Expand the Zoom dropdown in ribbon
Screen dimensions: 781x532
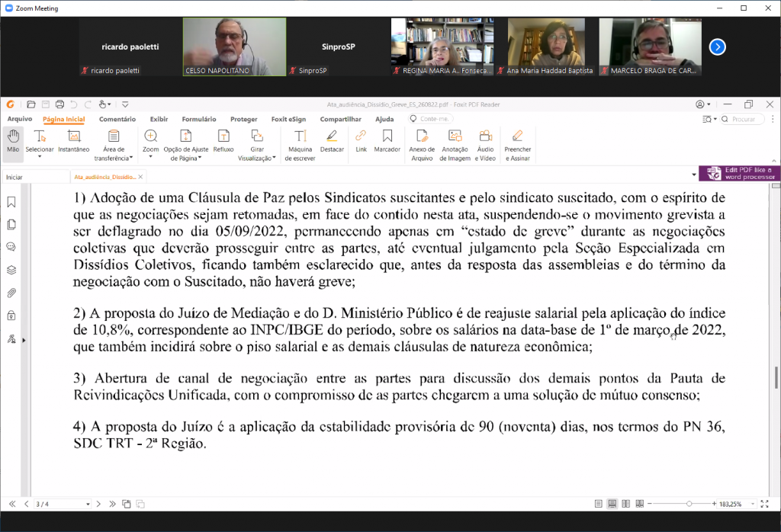point(151,144)
